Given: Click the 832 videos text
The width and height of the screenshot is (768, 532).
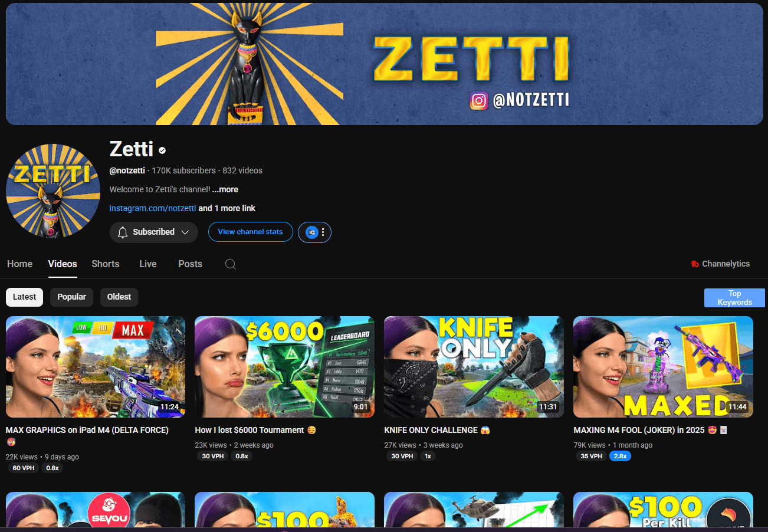Looking at the screenshot, I should (x=242, y=170).
